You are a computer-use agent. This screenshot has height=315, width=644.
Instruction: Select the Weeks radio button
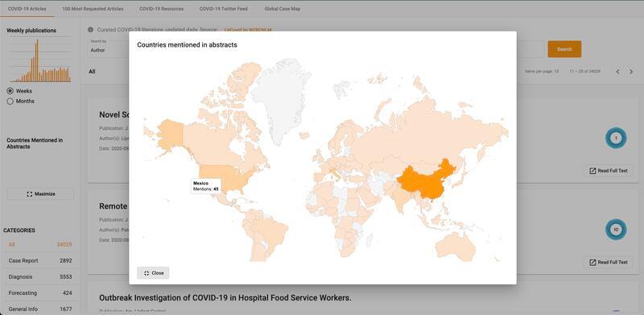click(10, 91)
